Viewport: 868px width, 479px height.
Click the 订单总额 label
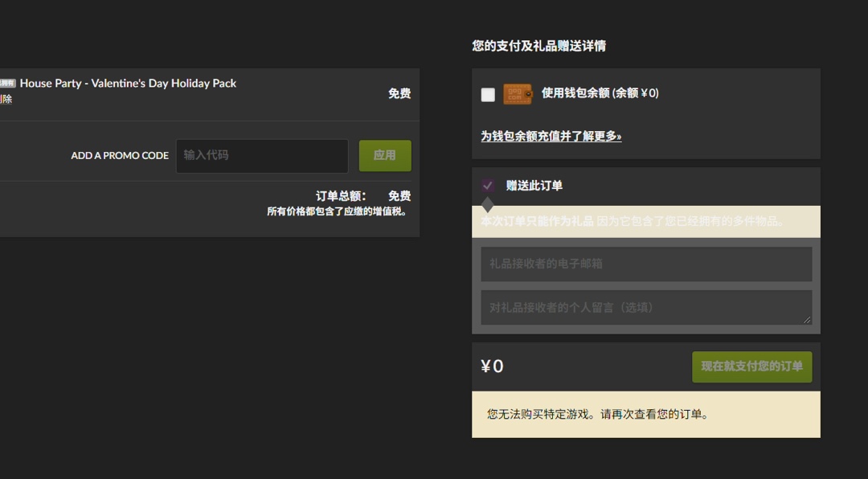[x=341, y=196]
